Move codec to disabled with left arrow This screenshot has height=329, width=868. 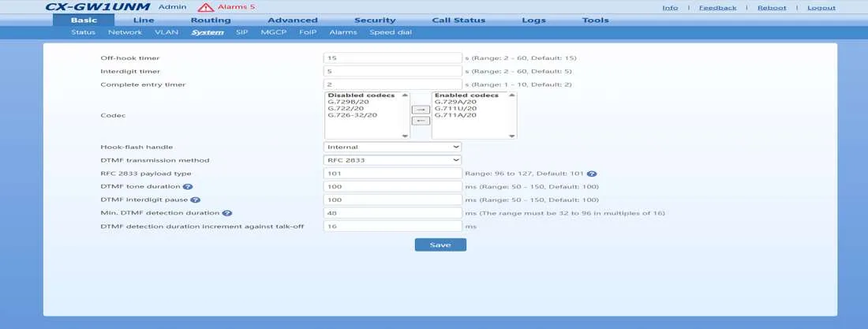421,121
